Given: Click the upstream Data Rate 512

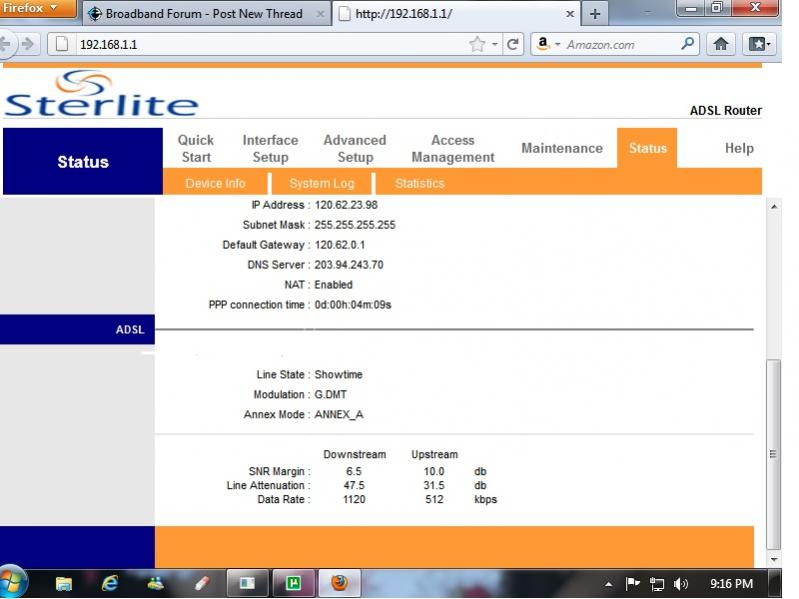Looking at the screenshot, I should tap(434, 499).
